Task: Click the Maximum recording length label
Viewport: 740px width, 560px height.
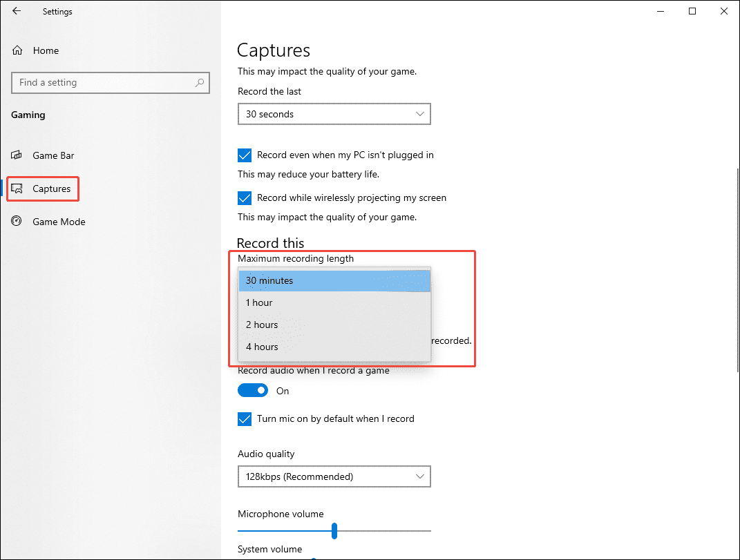Action: point(296,258)
